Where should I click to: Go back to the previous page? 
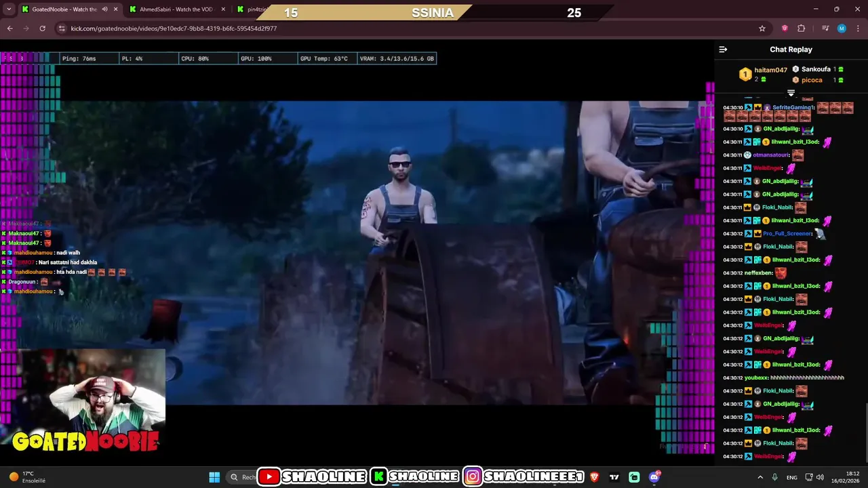pos(9,28)
